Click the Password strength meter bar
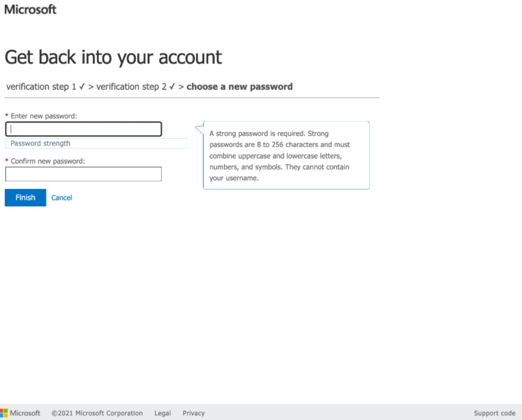Image resolution: width=522 pixels, height=420 pixels. tap(96, 143)
